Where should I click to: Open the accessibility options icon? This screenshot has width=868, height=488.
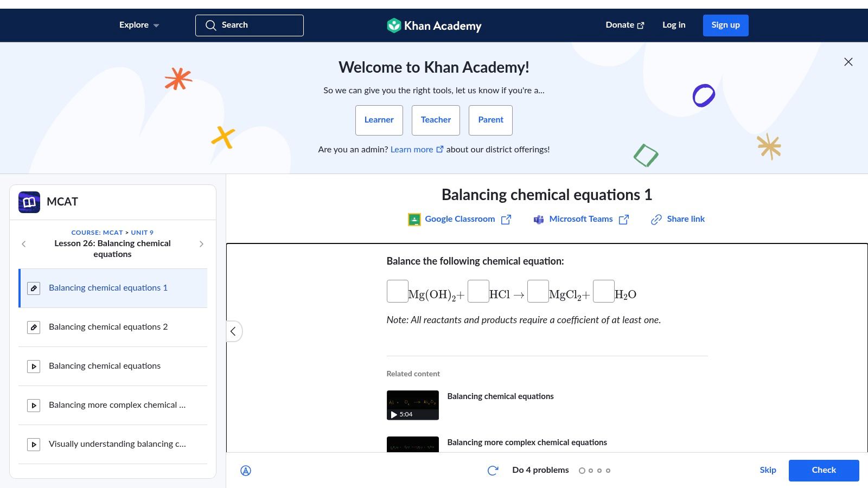pyautogui.click(x=246, y=471)
